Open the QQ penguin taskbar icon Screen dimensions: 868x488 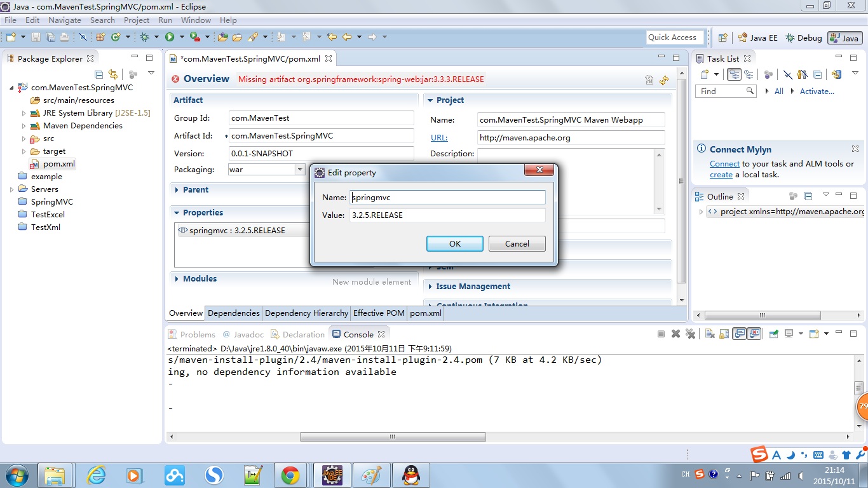[x=410, y=475]
